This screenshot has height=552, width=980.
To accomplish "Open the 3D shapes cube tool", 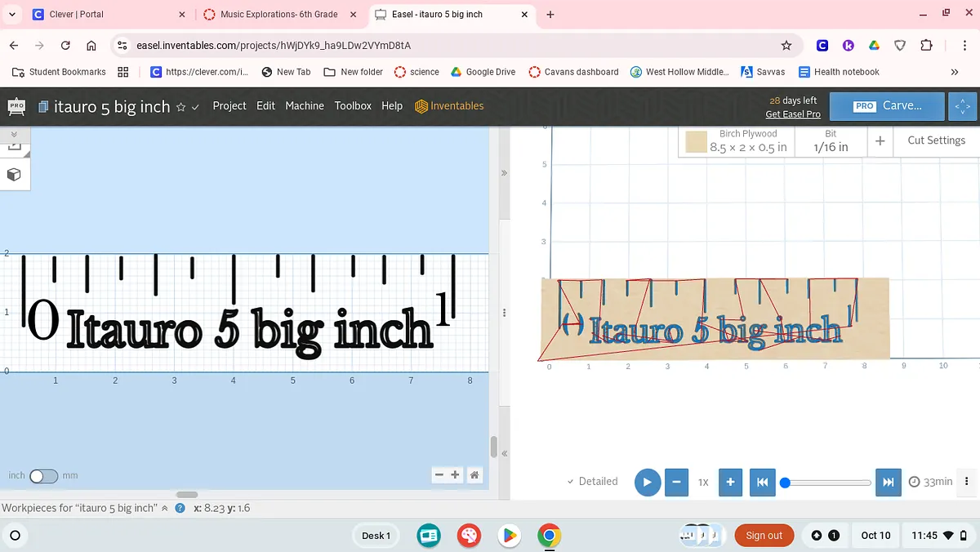I will point(14,175).
